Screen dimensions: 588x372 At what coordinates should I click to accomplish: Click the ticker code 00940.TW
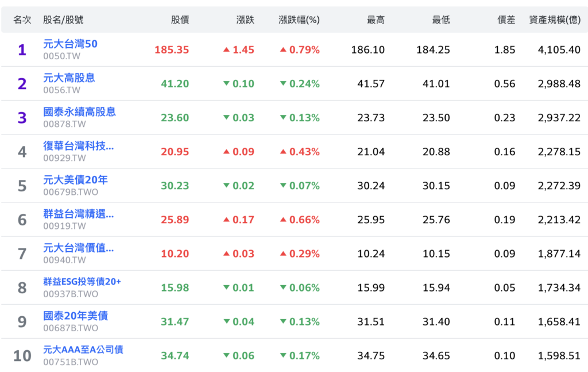click(x=64, y=260)
